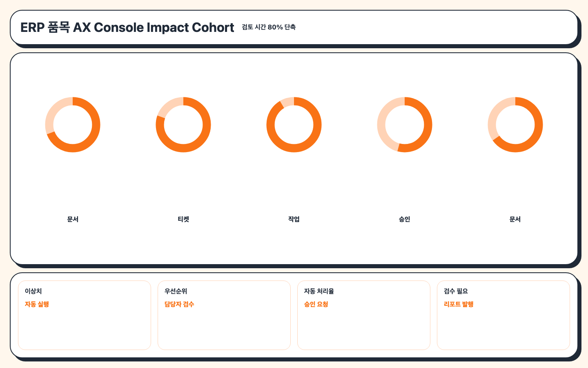Open the 자동 실행 action link
Viewport: 588px width, 368px height.
coord(37,304)
